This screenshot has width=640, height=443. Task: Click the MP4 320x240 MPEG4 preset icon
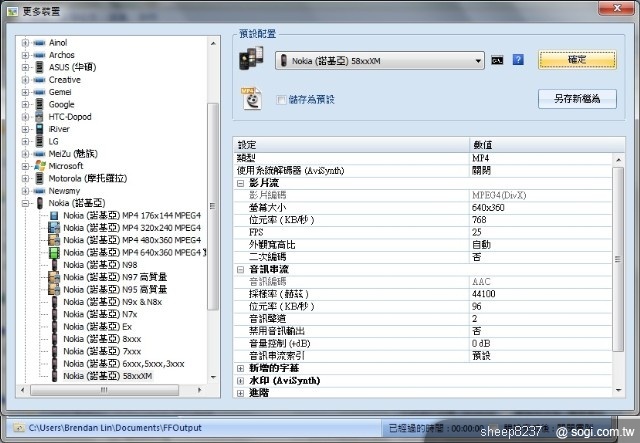tap(54, 228)
